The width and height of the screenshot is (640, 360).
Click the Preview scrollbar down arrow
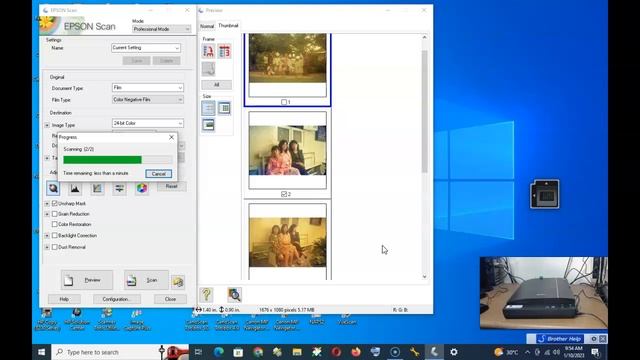coord(424,276)
